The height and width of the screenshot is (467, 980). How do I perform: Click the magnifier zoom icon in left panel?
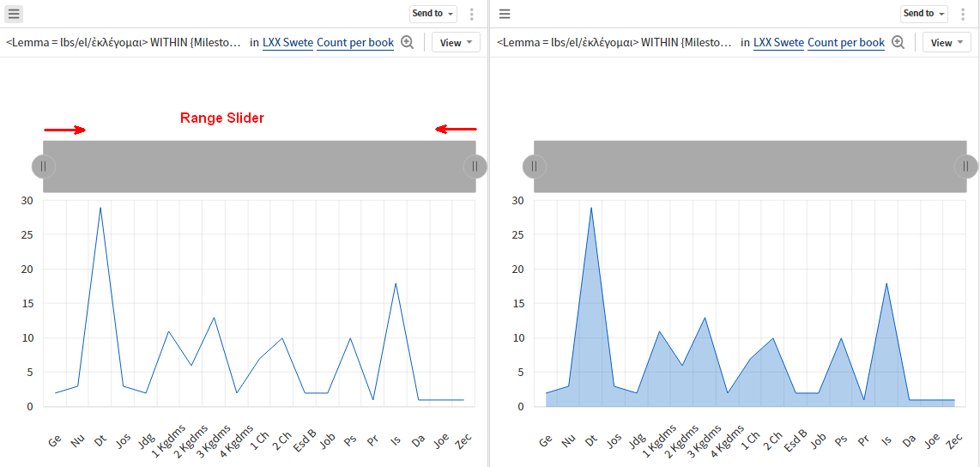coord(408,43)
